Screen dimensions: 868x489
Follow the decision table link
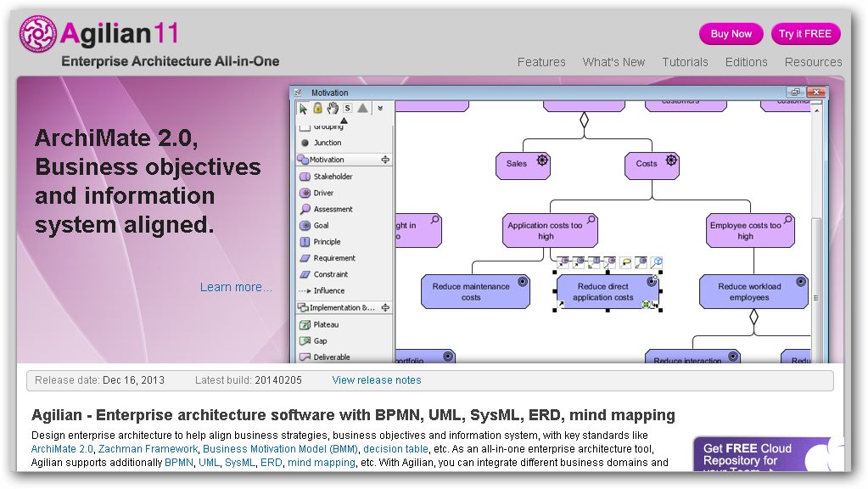pos(395,448)
